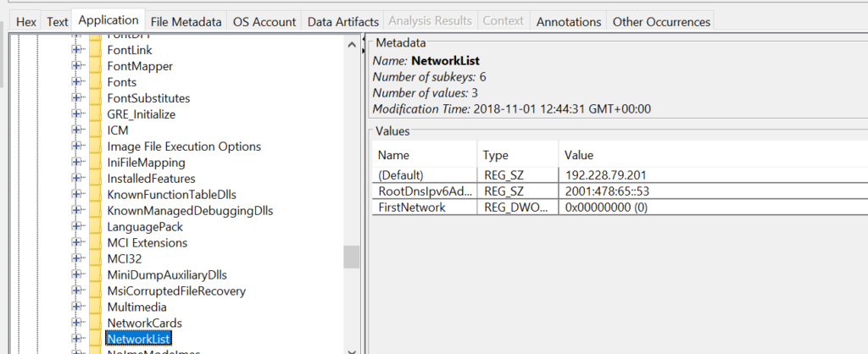The image size is (868, 354).
Task: Select the MCI32 tree item
Action: (x=125, y=259)
